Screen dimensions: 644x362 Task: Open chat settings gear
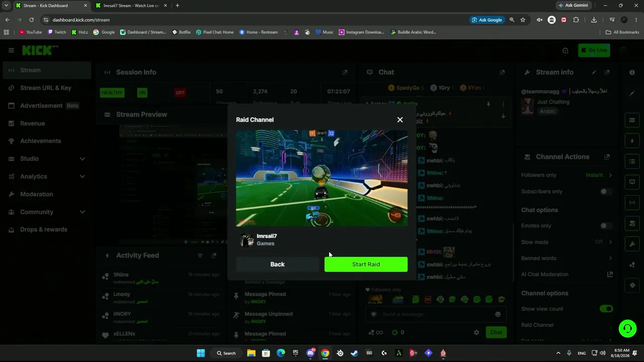[476, 332]
